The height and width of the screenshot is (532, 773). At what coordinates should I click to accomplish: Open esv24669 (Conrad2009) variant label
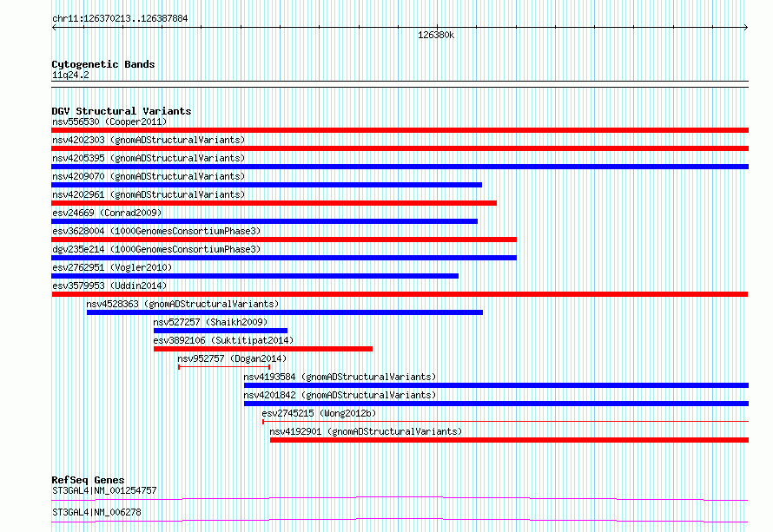[x=107, y=213]
